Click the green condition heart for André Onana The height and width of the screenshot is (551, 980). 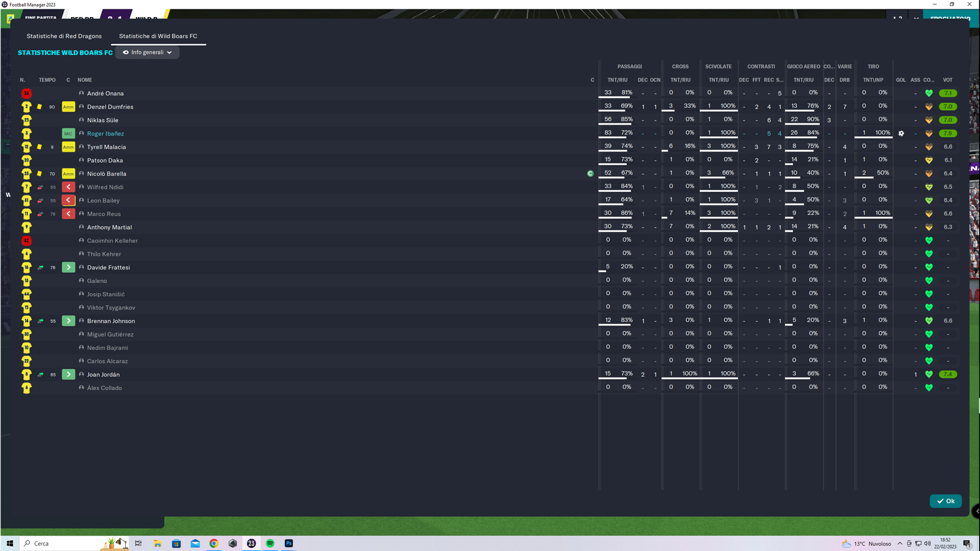[929, 94]
